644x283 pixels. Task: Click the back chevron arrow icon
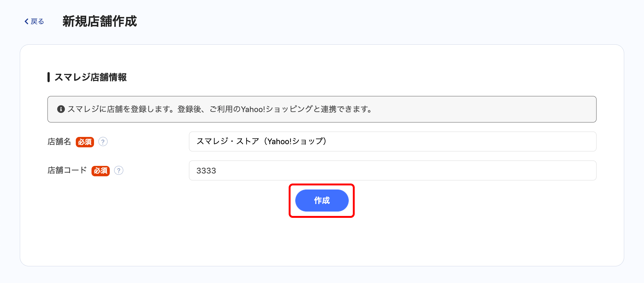26,21
